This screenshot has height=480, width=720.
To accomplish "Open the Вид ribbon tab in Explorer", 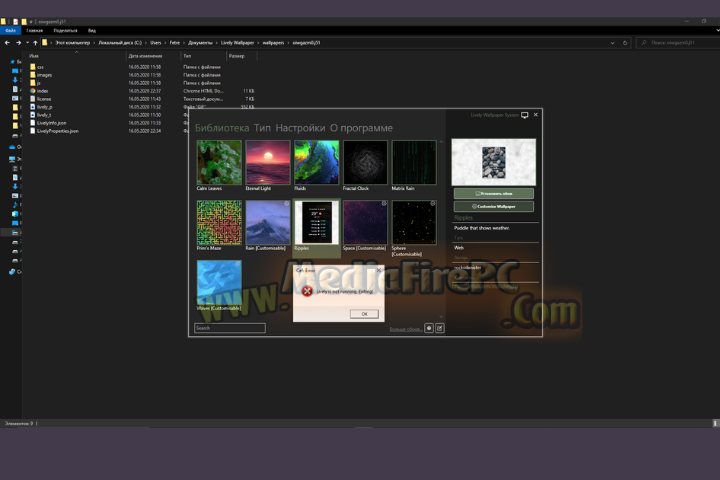I will point(90,31).
